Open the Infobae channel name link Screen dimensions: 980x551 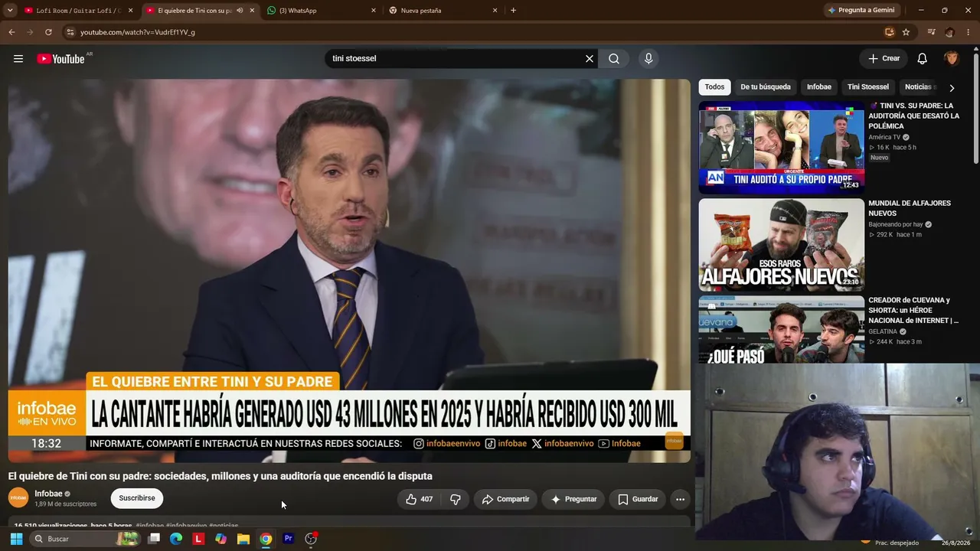49,494
